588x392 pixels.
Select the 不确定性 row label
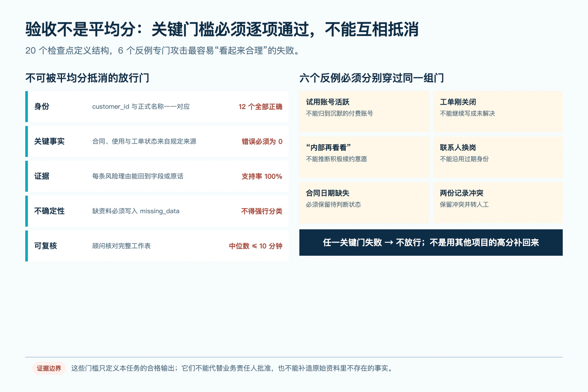[49, 211]
